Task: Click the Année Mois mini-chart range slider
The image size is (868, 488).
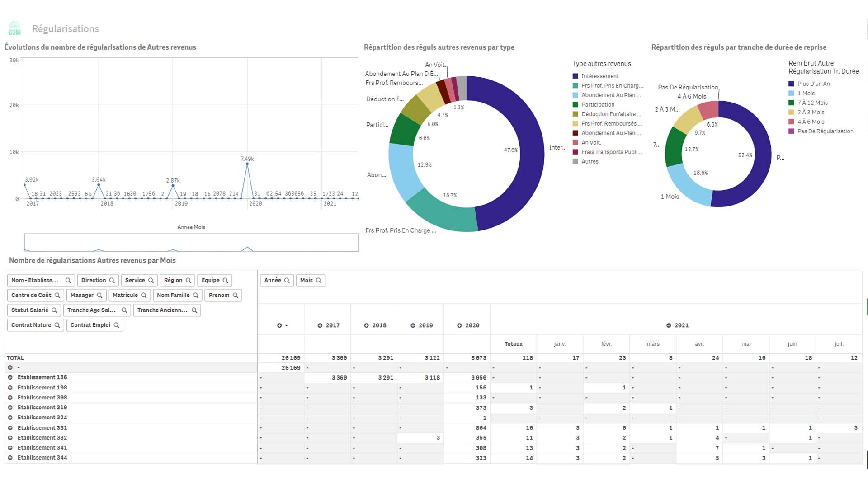Action: 191,242
